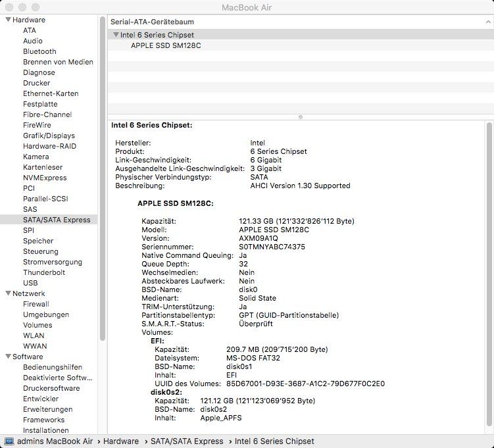Open the WWAN entry
The image size is (494, 448).
pyautogui.click(x=35, y=346)
